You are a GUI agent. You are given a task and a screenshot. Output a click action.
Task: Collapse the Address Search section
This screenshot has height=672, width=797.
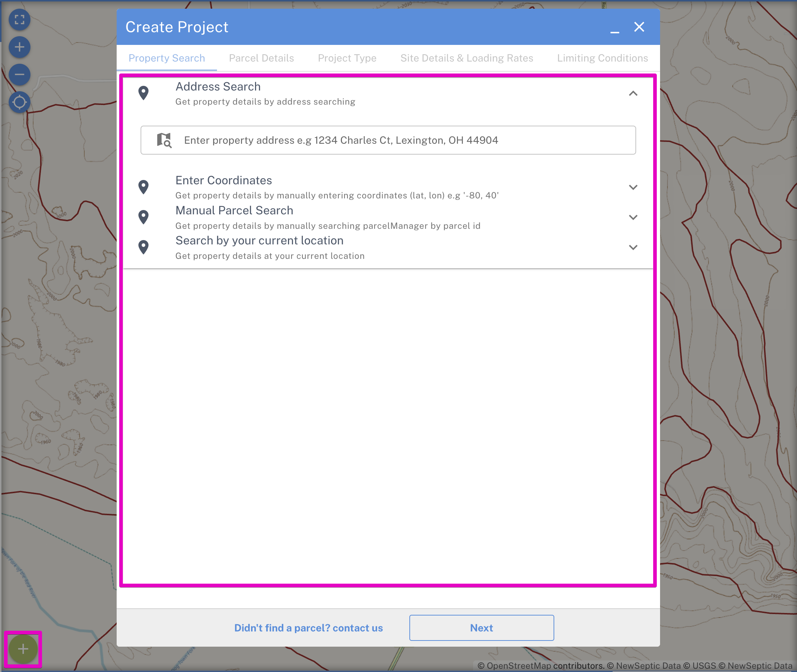coord(633,93)
